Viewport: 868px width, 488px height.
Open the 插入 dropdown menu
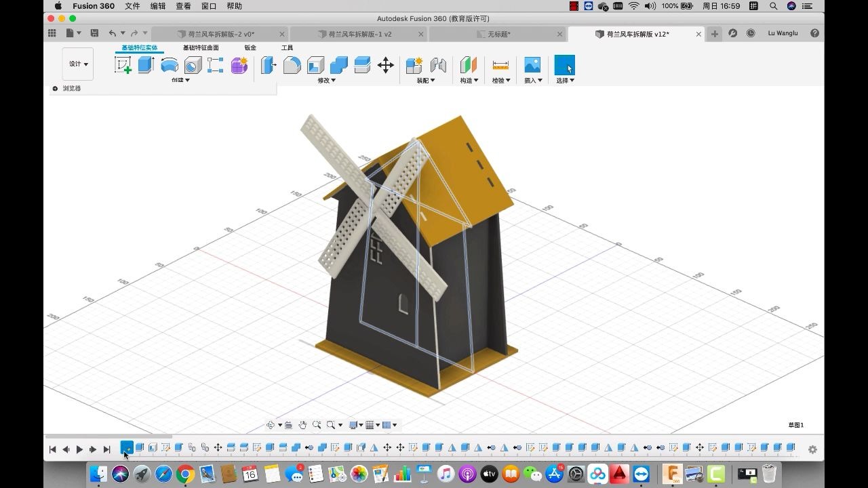click(533, 80)
